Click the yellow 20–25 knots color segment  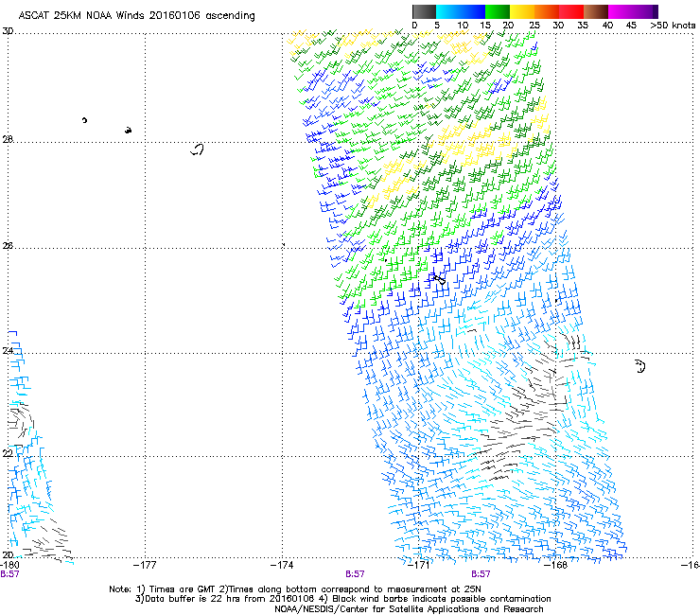pos(522,11)
